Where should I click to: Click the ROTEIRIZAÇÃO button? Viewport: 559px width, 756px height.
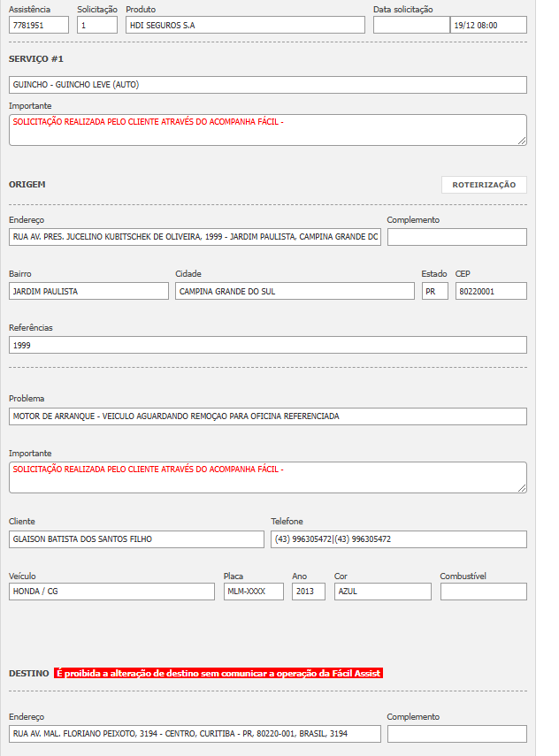[484, 185]
